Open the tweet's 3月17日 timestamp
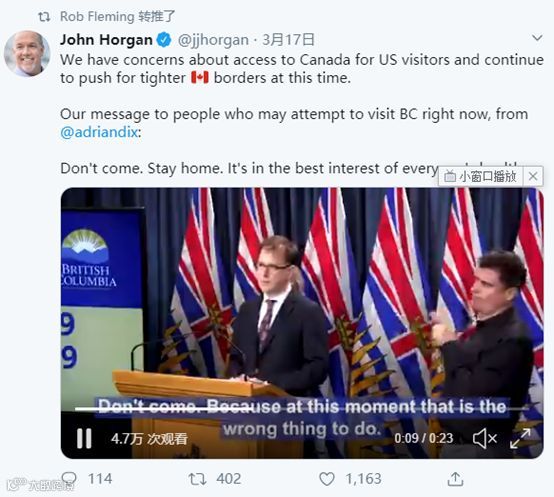Screen dimensions: 554x497 click(x=288, y=40)
